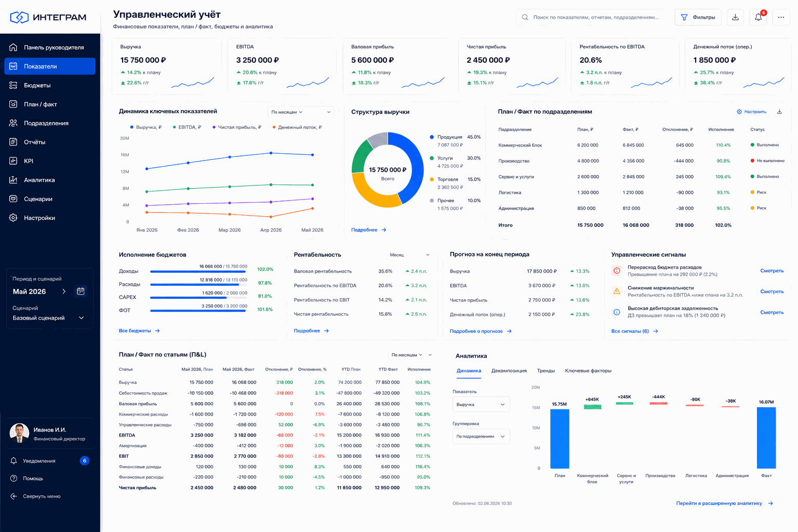Select Показатели in sidebar menu
The width and height of the screenshot is (798, 532).
pyautogui.click(x=50, y=66)
